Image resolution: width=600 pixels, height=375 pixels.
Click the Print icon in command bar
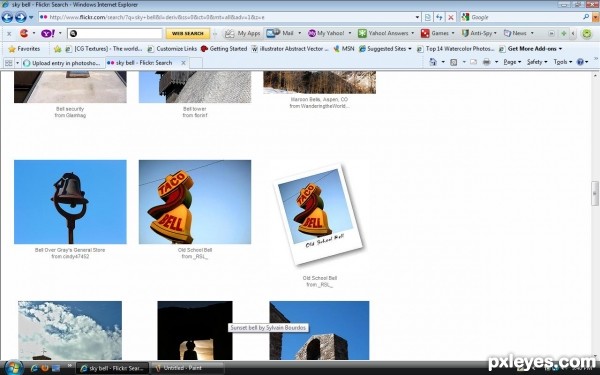486,62
